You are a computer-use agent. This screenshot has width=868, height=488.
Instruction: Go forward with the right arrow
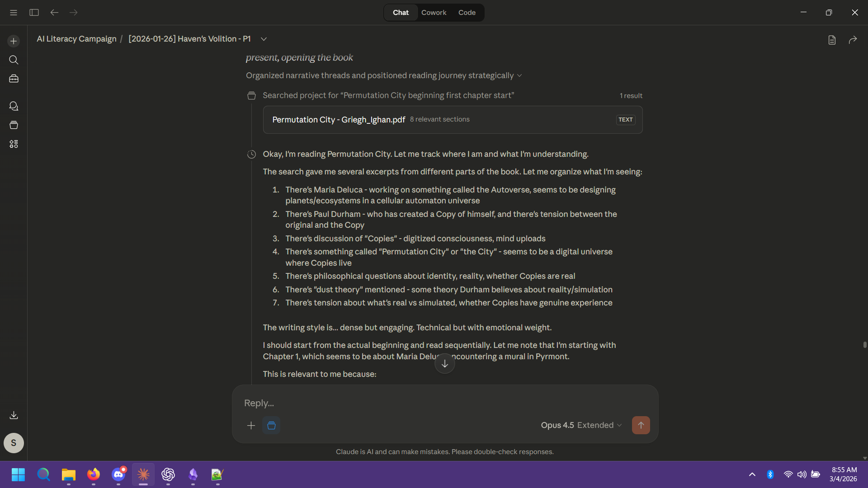74,13
